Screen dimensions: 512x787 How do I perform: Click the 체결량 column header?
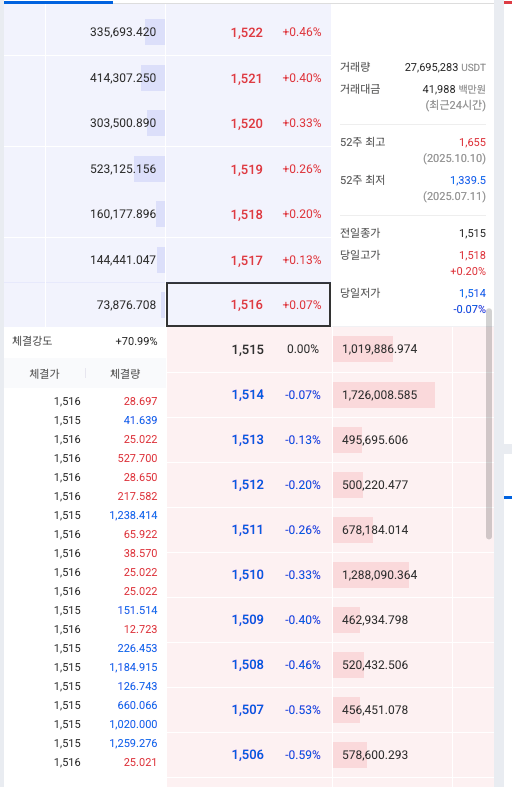[x=125, y=373]
